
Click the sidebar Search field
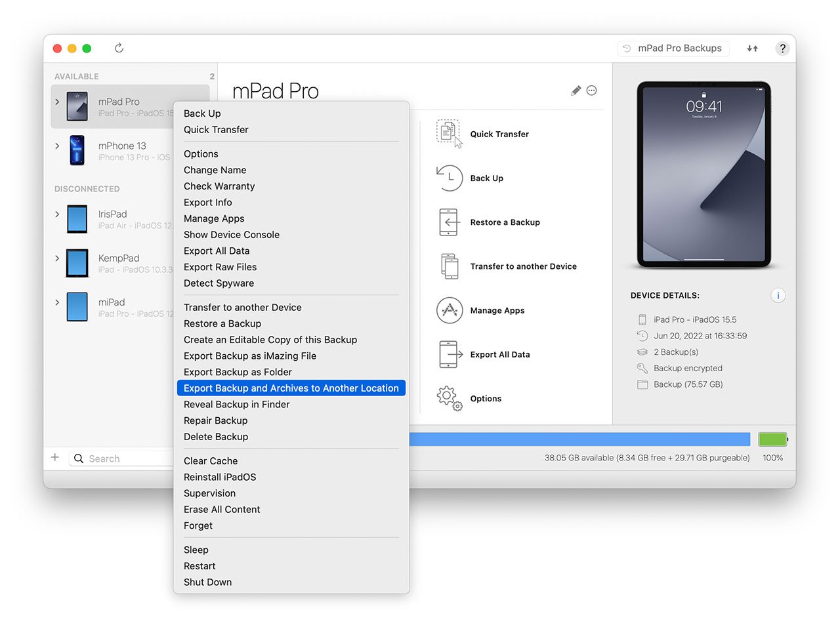pos(122,458)
